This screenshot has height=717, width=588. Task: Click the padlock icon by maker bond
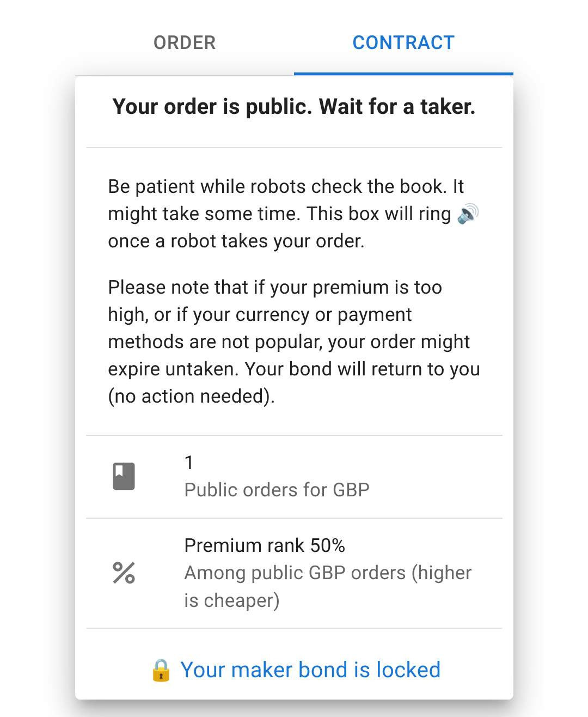pyautogui.click(x=161, y=670)
